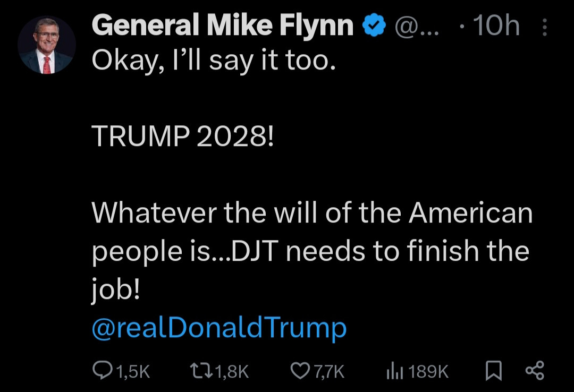
Task: Click the repost arrows icon
Action: point(200,371)
